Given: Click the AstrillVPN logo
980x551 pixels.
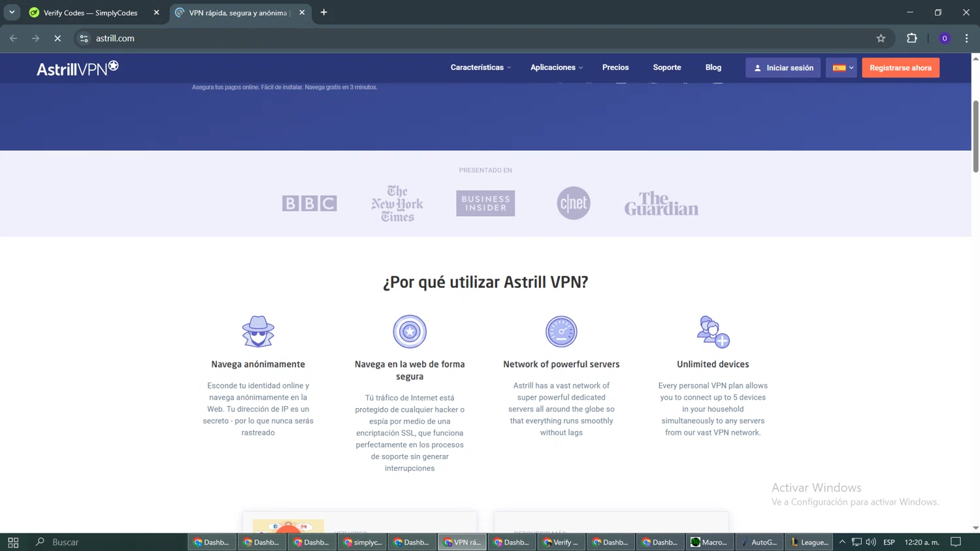Looking at the screenshot, I should [77, 68].
